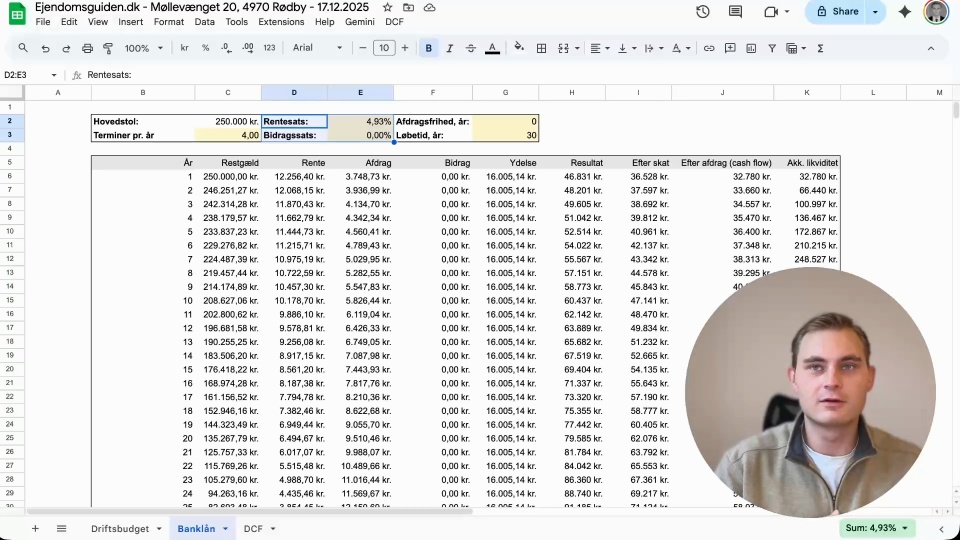Screen dimensions: 960x540
Task: Click the Print icon
Action: pyautogui.click(x=87, y=48)
